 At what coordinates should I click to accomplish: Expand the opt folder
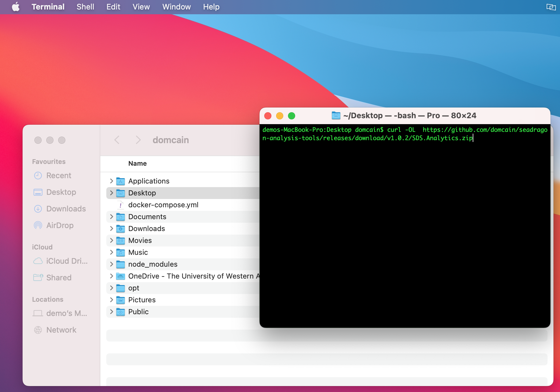tap(111, 288)
